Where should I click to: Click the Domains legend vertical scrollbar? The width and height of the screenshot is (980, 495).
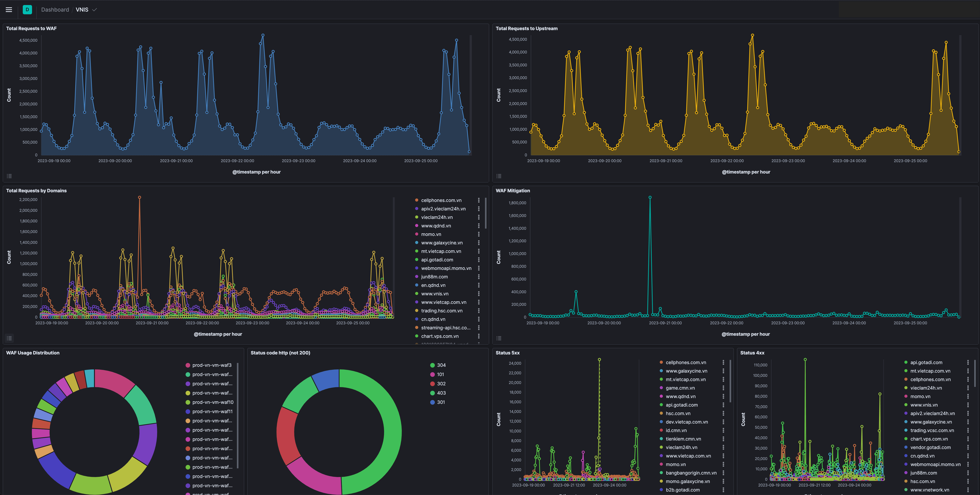pyautogui.click(x=485, y=213)
